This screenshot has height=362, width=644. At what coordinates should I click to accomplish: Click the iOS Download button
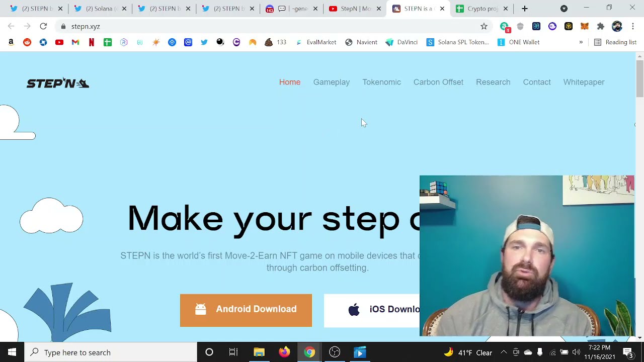point(372,310)
